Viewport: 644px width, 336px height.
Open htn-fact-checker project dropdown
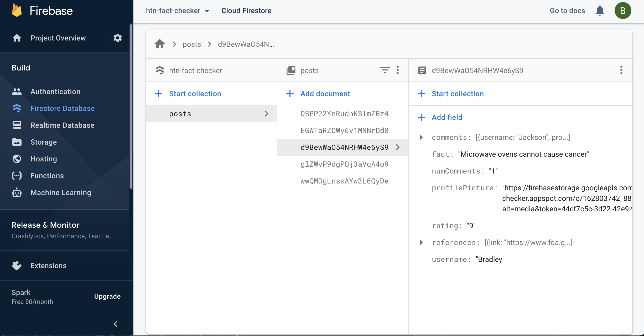[x=178, y=11]
